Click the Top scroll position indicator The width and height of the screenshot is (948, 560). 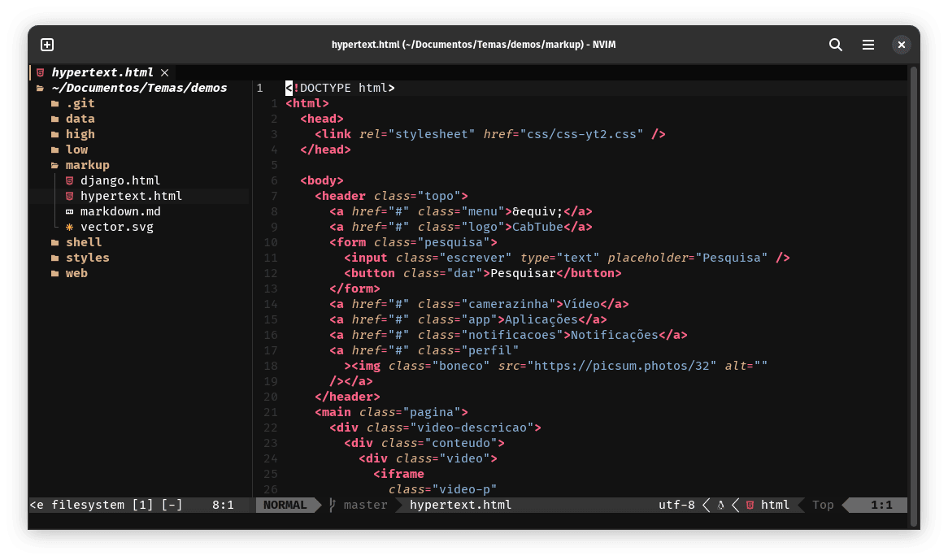[823, 505]
